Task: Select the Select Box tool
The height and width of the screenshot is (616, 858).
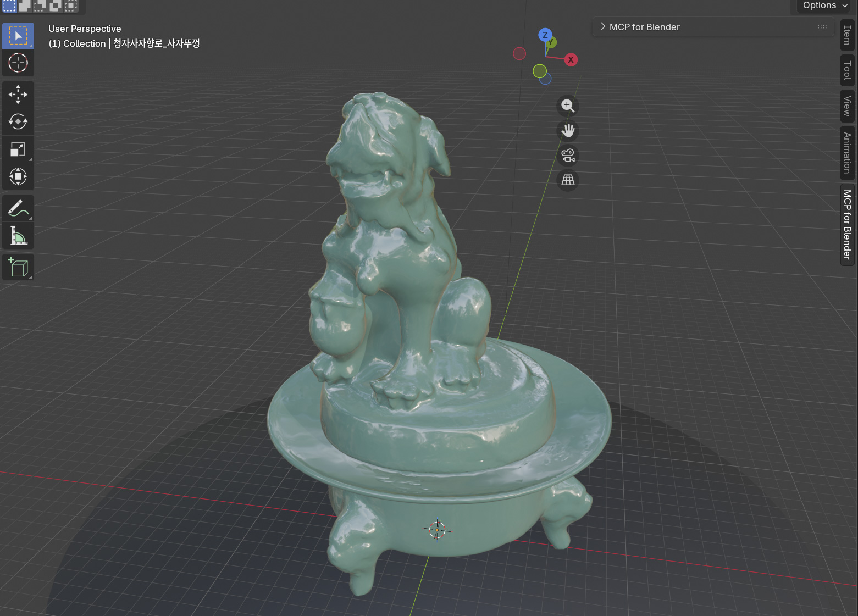Action: tap(18, 36)
